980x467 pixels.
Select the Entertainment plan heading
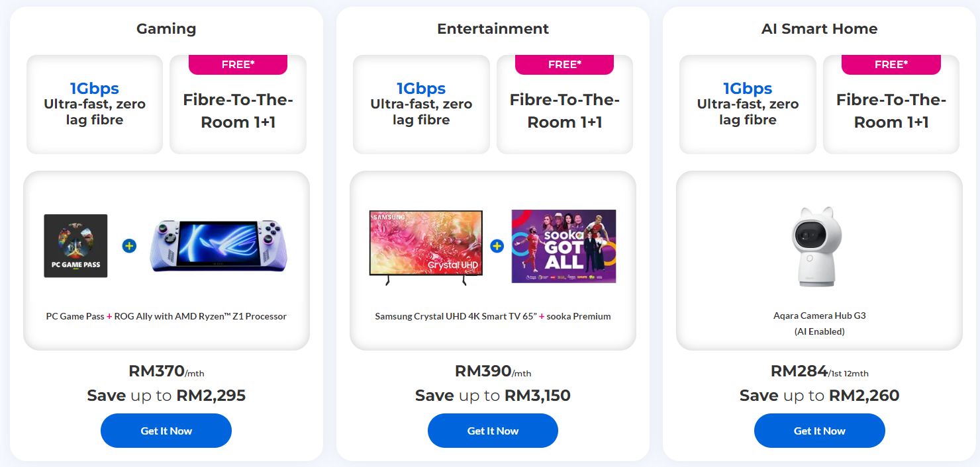[x=493, y=29]
